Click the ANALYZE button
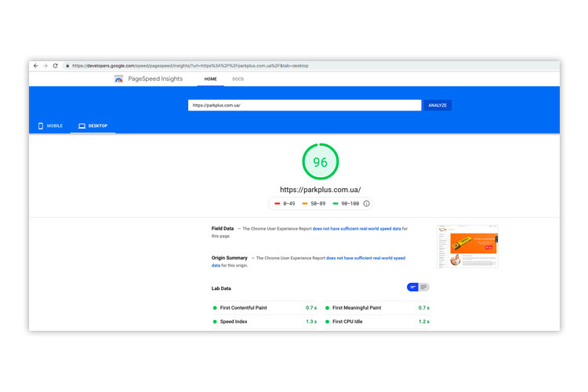 click(437, 105)
